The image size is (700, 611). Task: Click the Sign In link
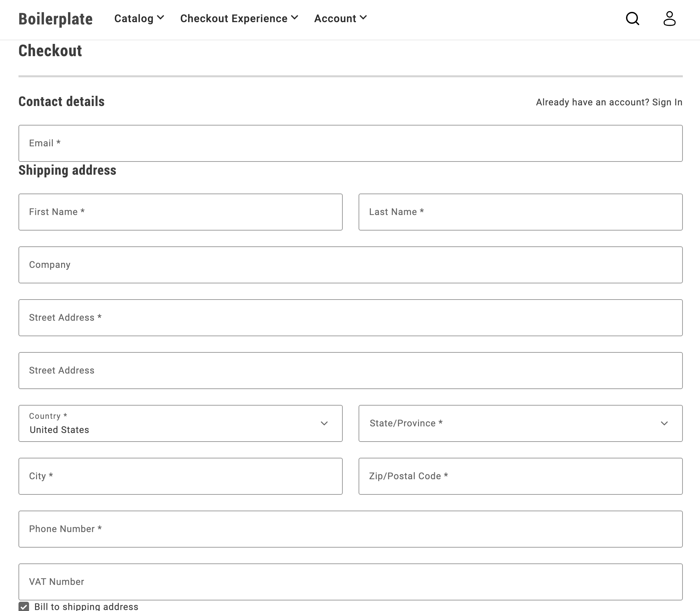coord(667,102)
